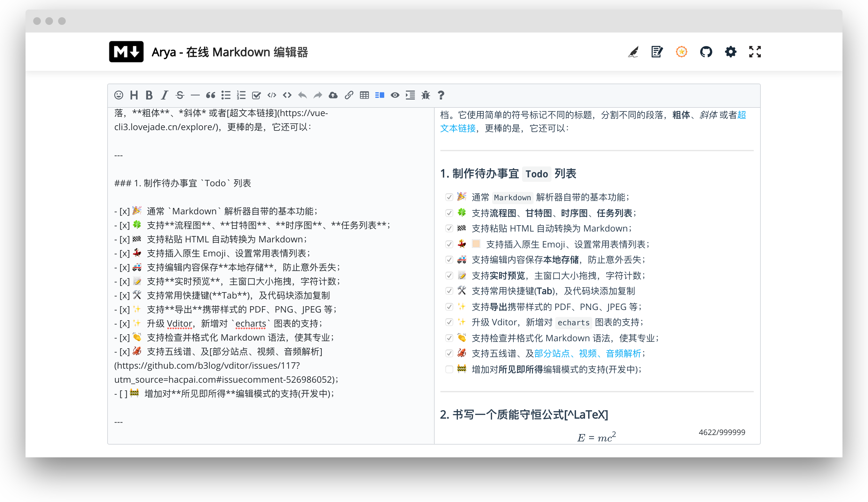
Task: Insert an ordered list
Action: (241, 95)
